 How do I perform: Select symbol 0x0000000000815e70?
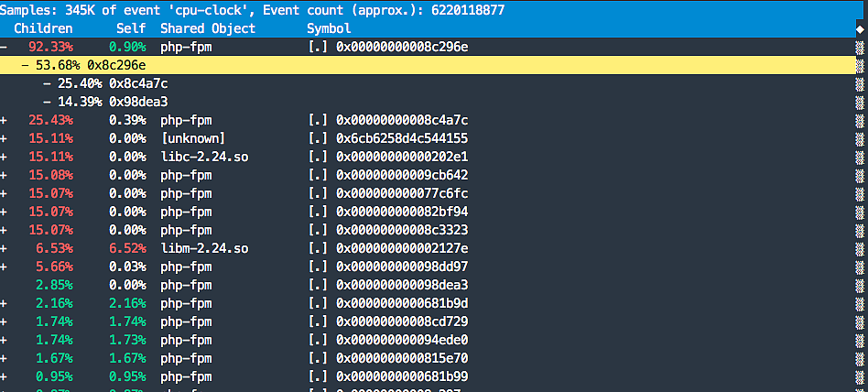(x=402, y=358)
